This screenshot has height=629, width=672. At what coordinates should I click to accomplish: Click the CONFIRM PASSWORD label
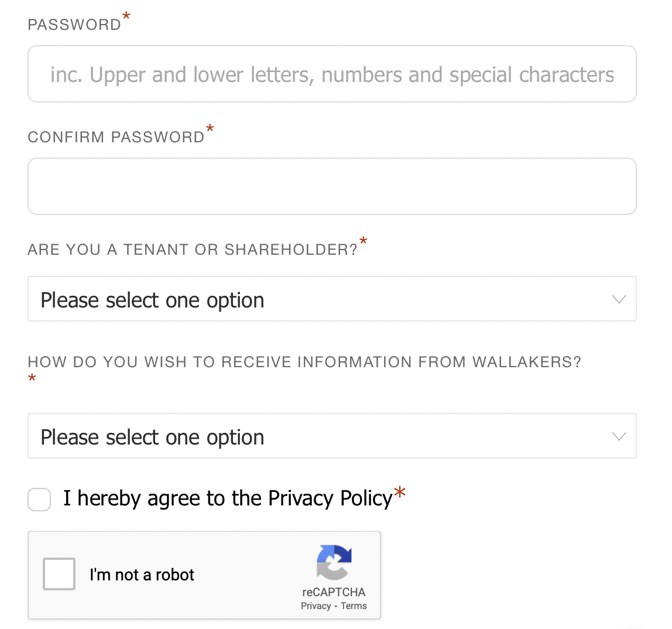pos(116,137)
